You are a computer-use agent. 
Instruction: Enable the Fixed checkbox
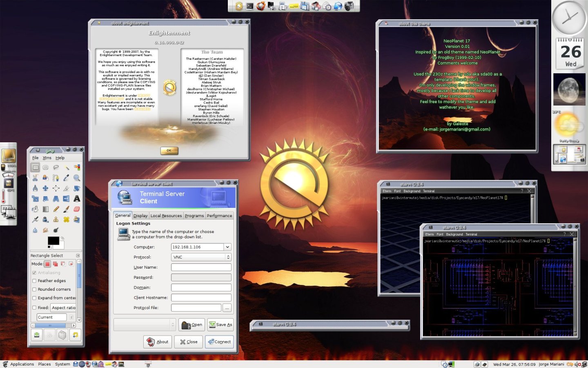pyautogui.click(x=34, y=307)
